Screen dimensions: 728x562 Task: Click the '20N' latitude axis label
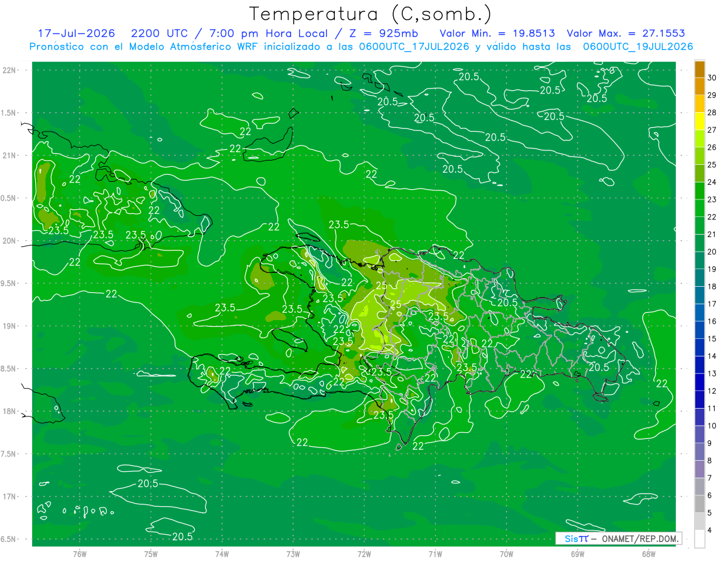[x=9, y=241]
